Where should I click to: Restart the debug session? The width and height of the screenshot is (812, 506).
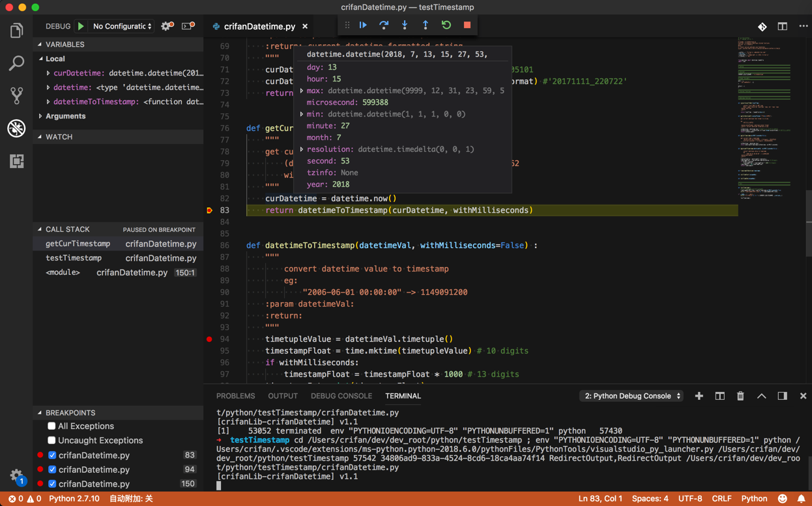[446, 25]
